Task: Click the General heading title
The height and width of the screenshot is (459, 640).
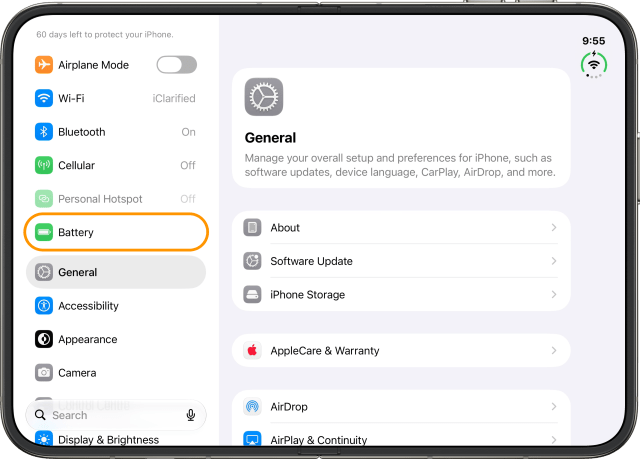Action: [270, 138]
